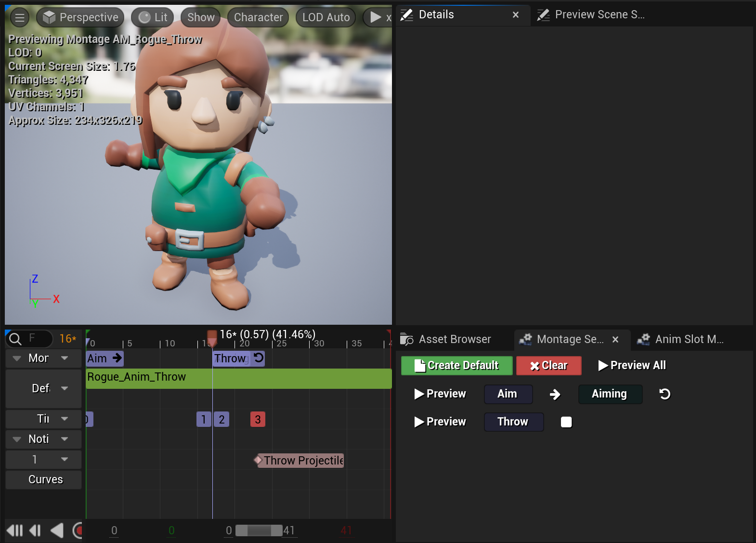Viewport: 756px width, 543px height.
Task: Click the green playback start value 0
Action: 171,530
